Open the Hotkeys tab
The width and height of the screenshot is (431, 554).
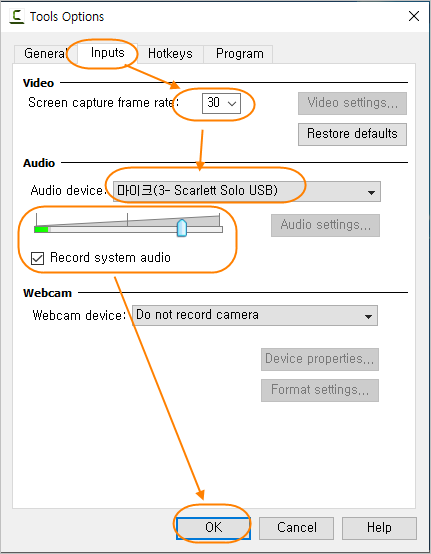(x=170, y=54)
